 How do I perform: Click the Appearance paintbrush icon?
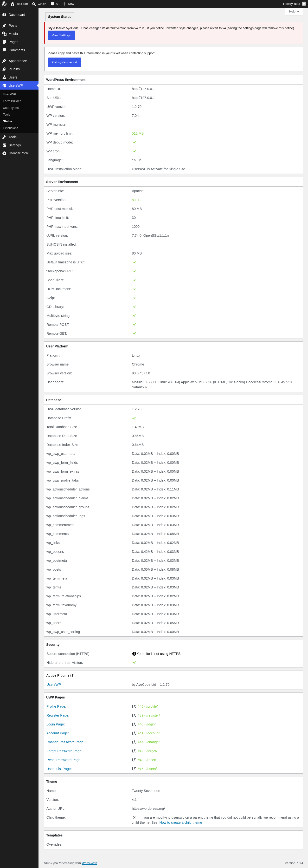[4, 61]
